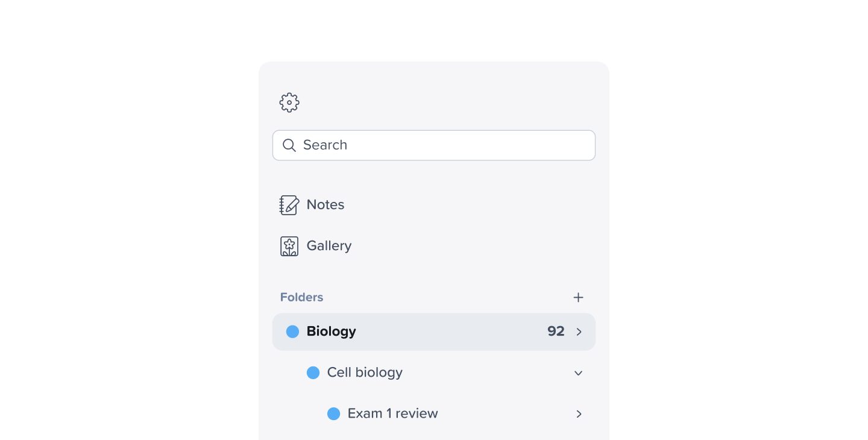Click the blue dot beside Exam 1 review
This screenshot has width=868, height=440.
coord(333,413)
